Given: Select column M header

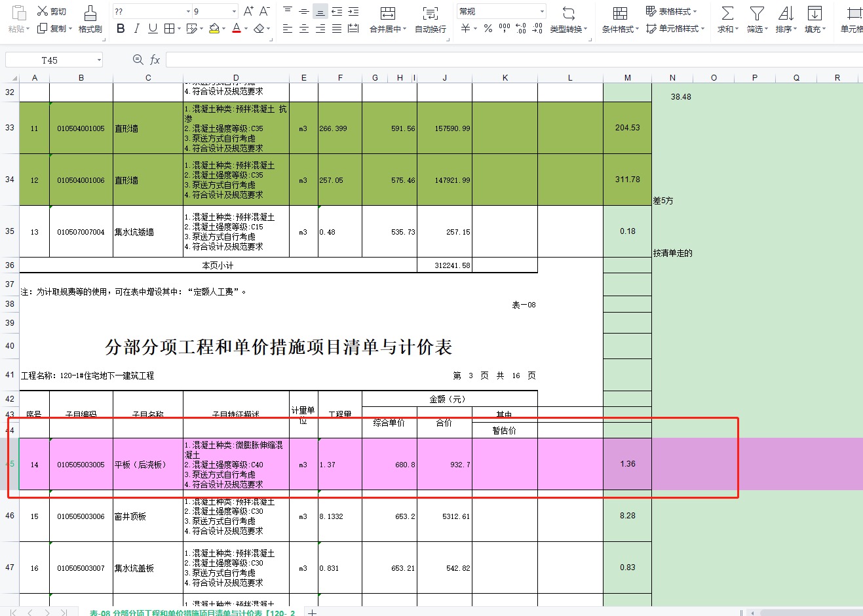Looking at the screenshot, I should coord(627,77).
